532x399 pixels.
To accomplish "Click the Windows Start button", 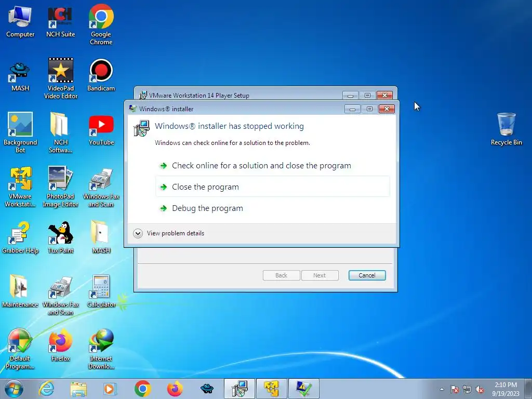I will [14, 389].
